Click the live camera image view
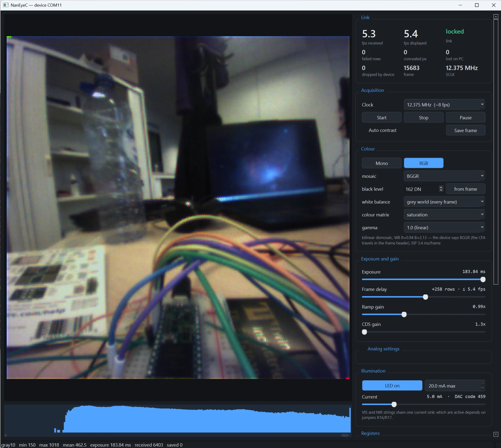Image resolution: width=501 pixels, height=448 pixels. [178, 207]
